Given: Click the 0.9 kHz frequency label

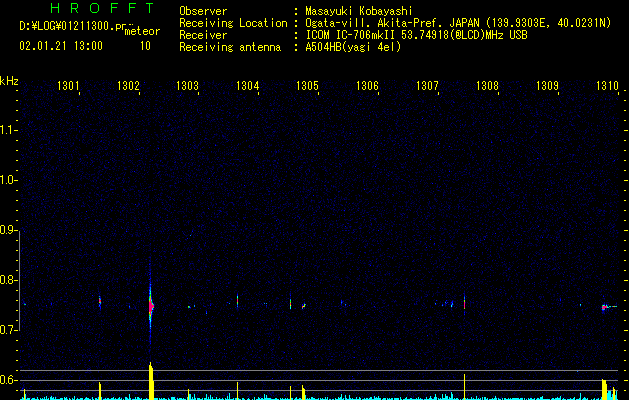Looking at the screenshot, I should pyautogui.click(x=9, y=230).
